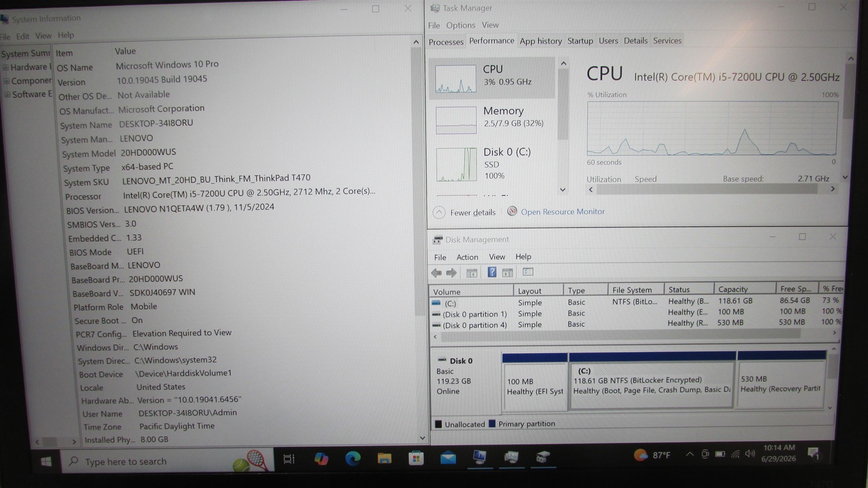This screenshot has height=488, width=868.
Task: Open the notification center icon
Action: coord(813,453)
